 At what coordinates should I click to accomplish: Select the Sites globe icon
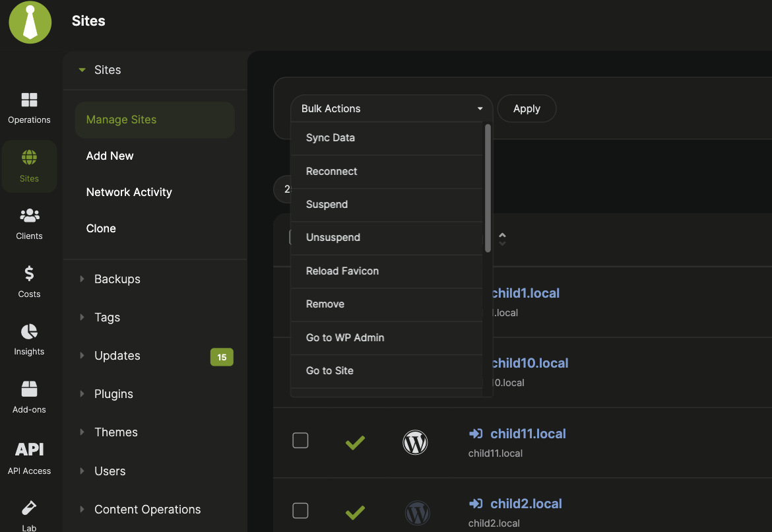(29, 158)
